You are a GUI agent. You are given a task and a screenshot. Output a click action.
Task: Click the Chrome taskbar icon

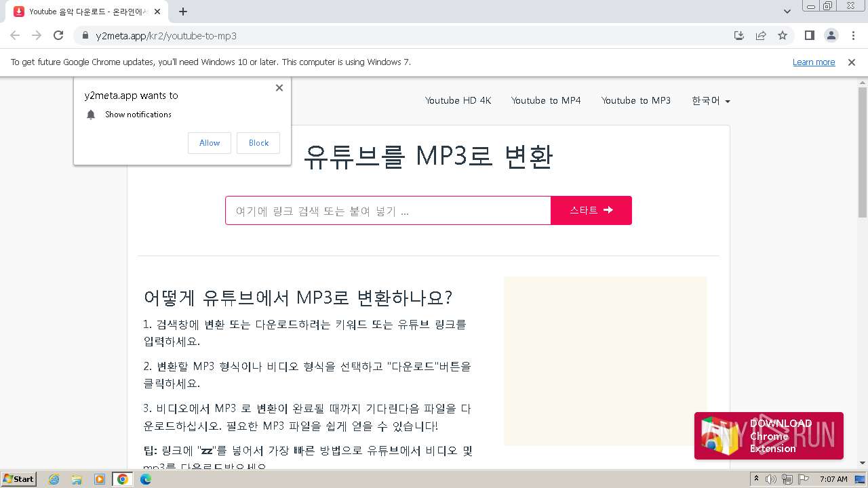pos(123,479)
